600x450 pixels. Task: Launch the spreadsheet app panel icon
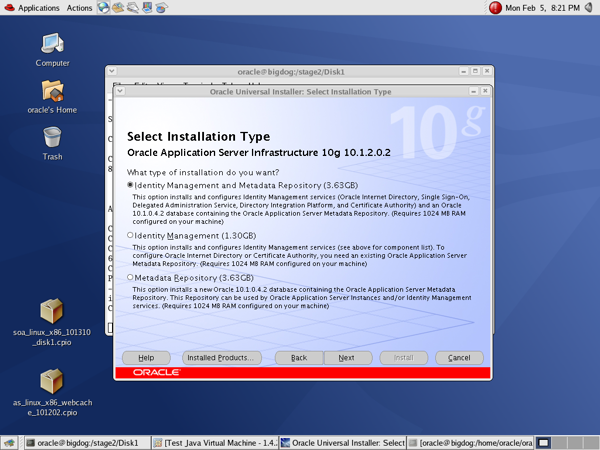pyautogui.click(x=162, y=7)
